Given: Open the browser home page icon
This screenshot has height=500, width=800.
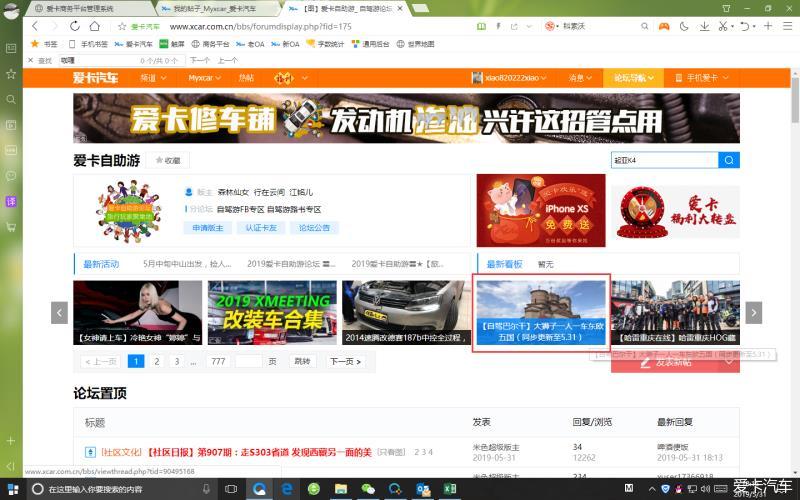Looking at the screenshot, I should [95, 26].
